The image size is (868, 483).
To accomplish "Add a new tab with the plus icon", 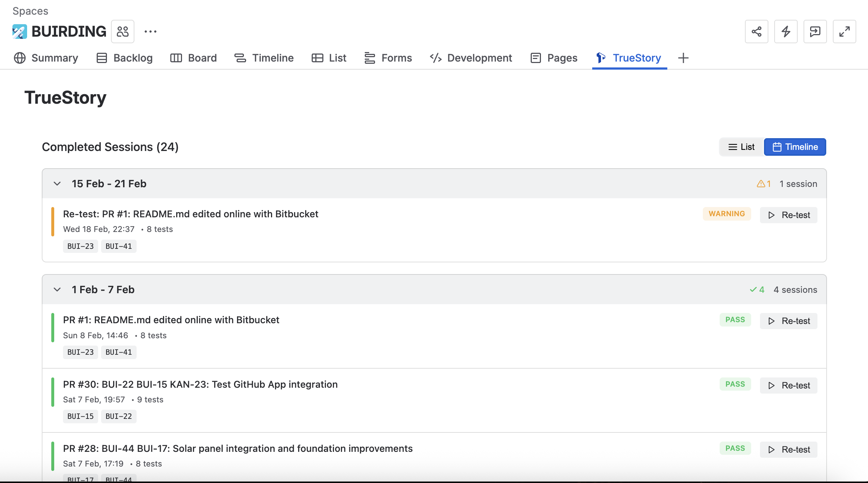I will [x=683, y=58].
